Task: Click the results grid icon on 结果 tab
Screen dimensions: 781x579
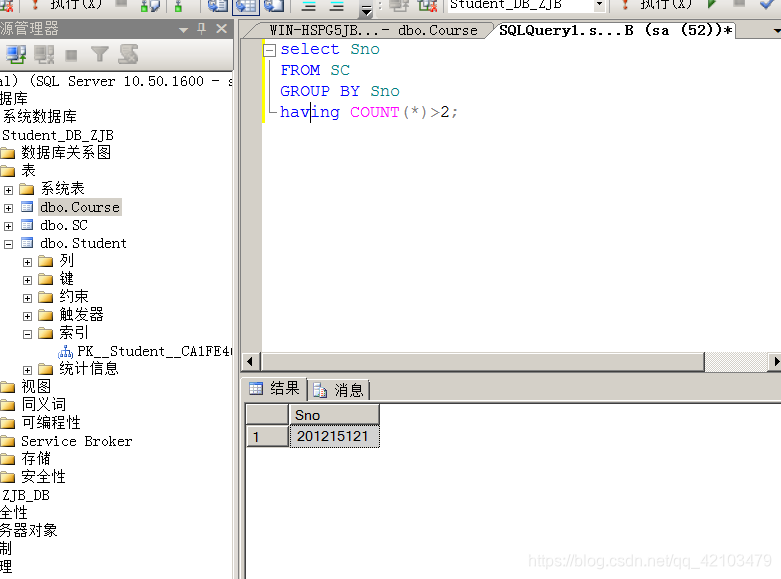Action: coord(256,388)
